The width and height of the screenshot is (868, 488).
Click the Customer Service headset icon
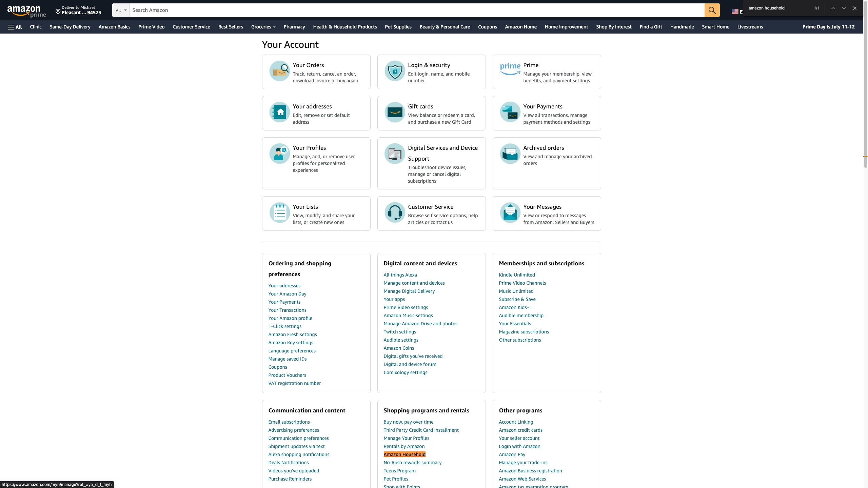[x=394, y=212]
